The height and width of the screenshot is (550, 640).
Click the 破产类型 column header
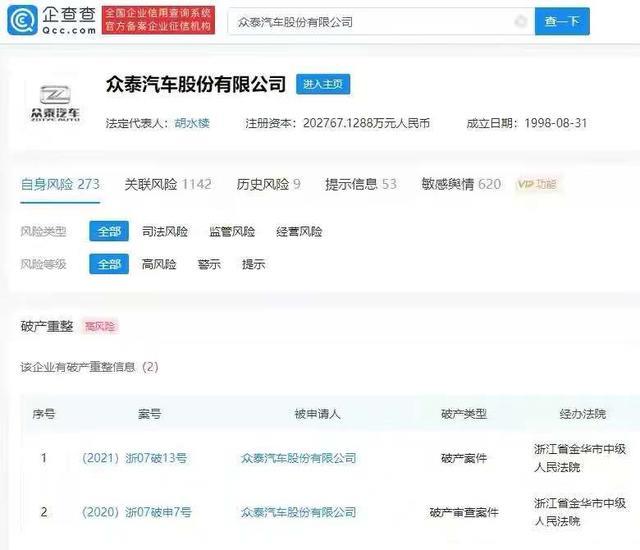464,414
